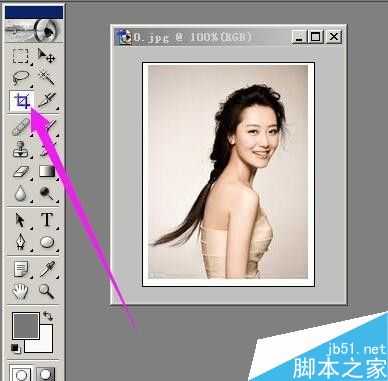
Task: Select the Crop tool
Action: pyautogui.click(x=21, y=101)
